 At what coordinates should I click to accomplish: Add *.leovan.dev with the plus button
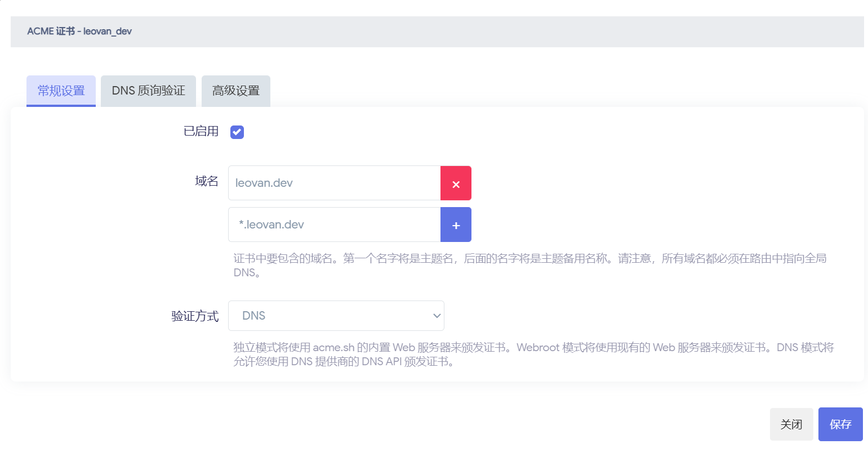coord(456,225)
